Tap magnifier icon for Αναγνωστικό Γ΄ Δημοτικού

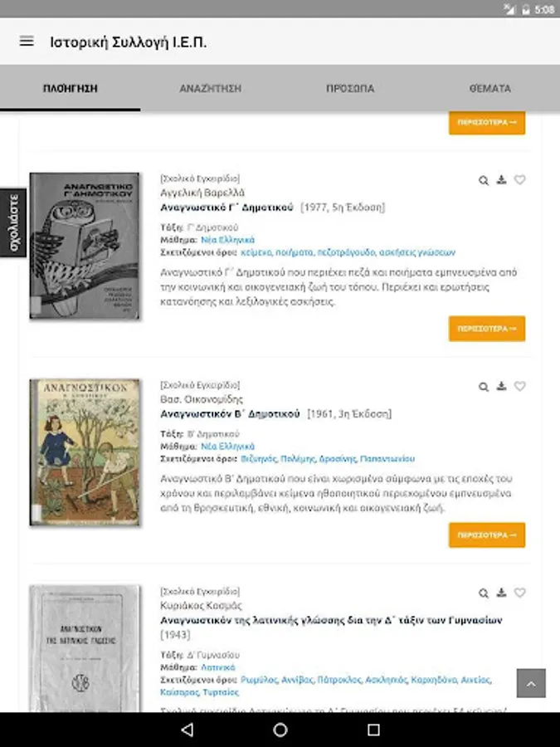(484, 180)
